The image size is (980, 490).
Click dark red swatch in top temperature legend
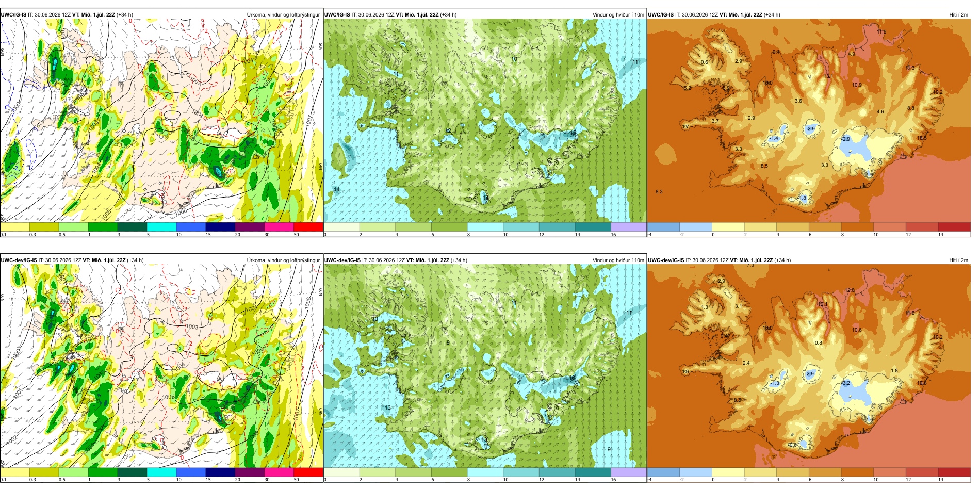point(954,226)
